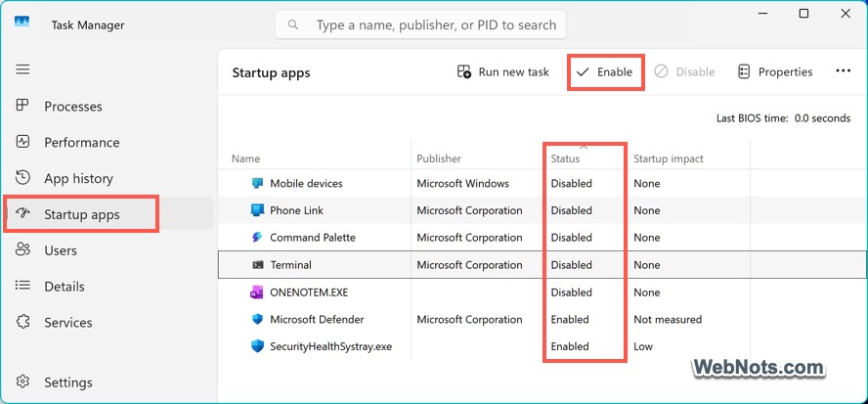Viewport: 868px width, 404px height.
Task: Click the Users icon in the sidebar
Action: (x=22, y=249)
